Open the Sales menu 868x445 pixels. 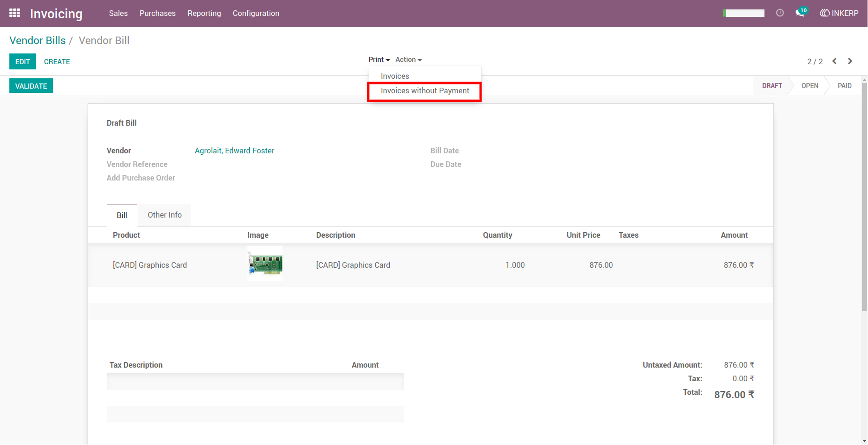[119, 13]
